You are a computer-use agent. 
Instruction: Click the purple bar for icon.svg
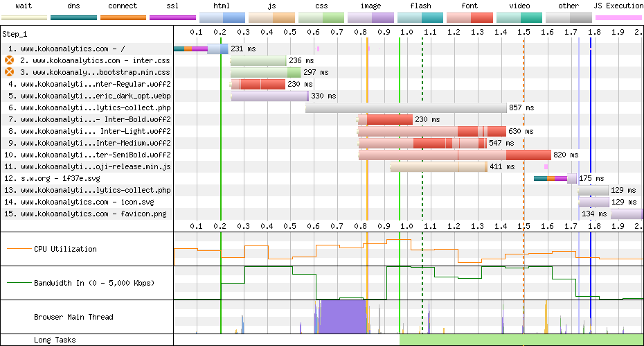pyautogui.click(x=594, y=202)
